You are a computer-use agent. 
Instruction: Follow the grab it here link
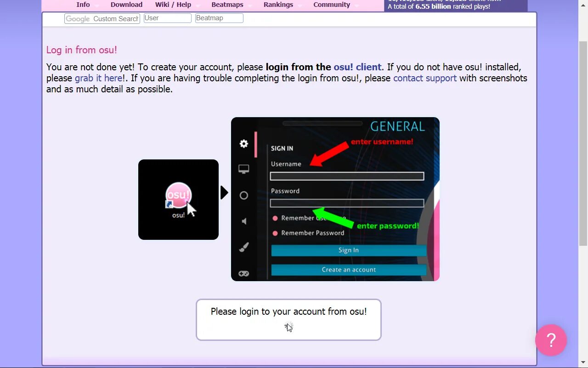[x=99, y=78]
